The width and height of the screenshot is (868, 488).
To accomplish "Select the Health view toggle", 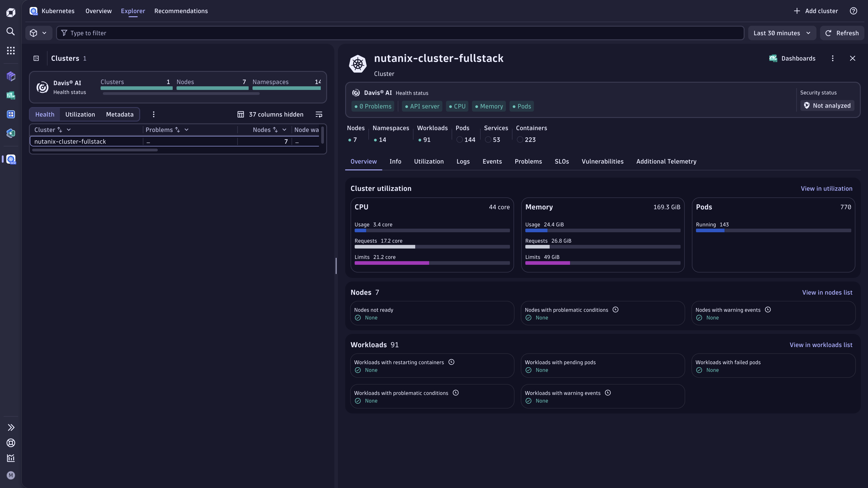I will (x=45, y=115).
